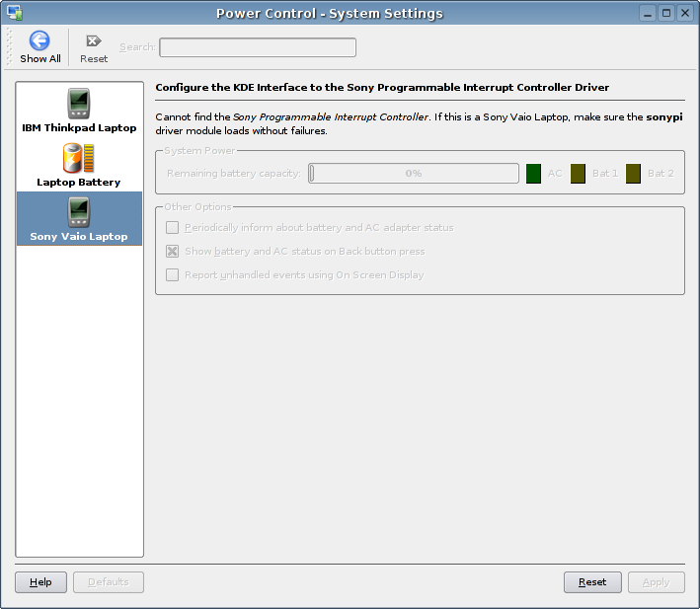Click the Bat 1 indicator swatch

click(579, 174)
